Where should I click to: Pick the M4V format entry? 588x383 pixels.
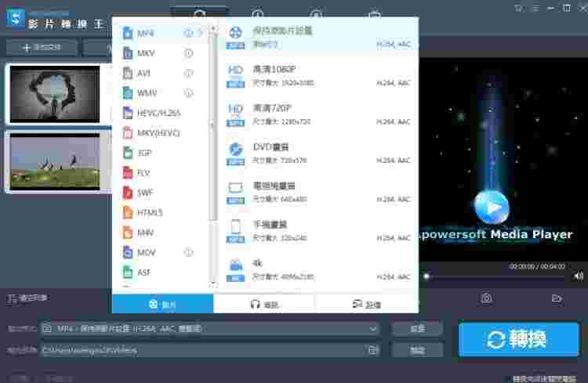pyautogui.click(x=162, y=233)
